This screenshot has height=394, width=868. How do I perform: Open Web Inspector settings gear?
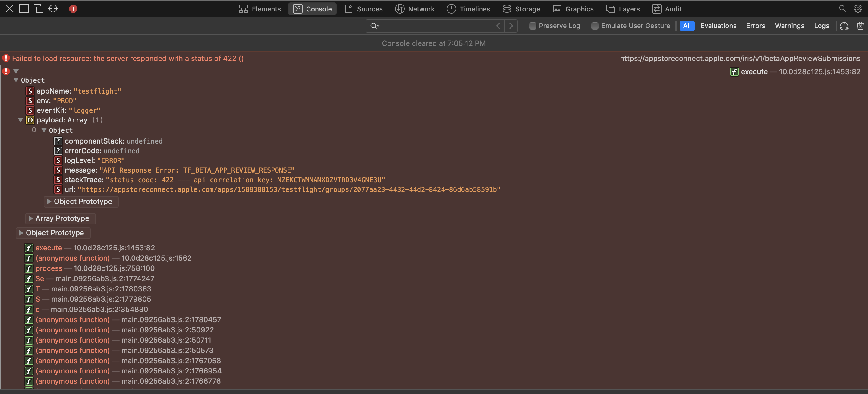click(x=858, y=9)
